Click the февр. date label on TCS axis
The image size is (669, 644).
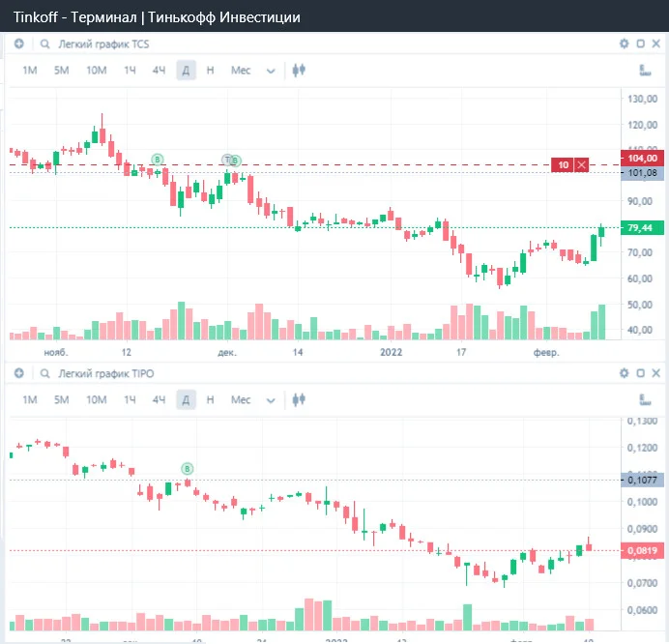[546, 353]
